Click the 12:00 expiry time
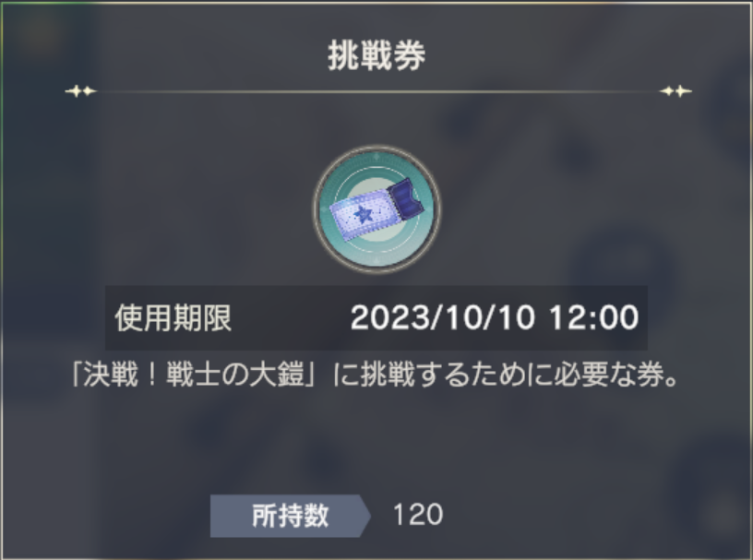 [x=593, y=318]
